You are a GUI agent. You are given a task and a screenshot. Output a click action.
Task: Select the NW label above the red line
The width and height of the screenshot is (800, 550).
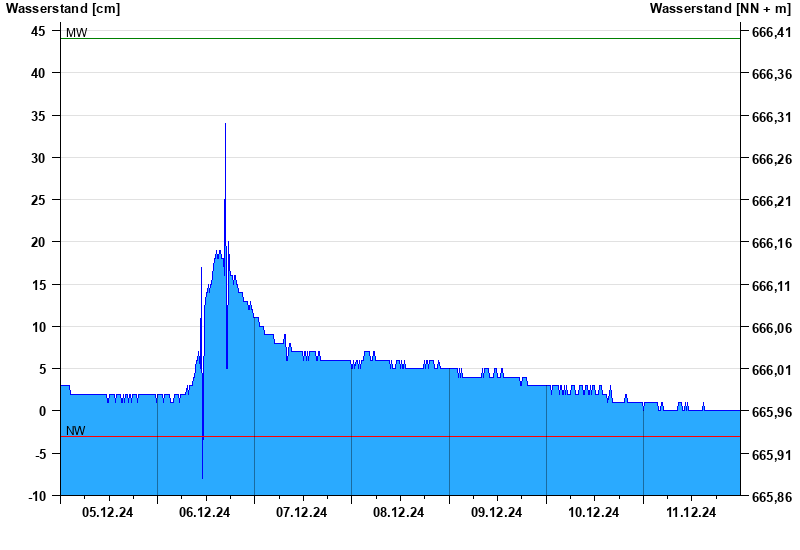(x=76, y=431)
